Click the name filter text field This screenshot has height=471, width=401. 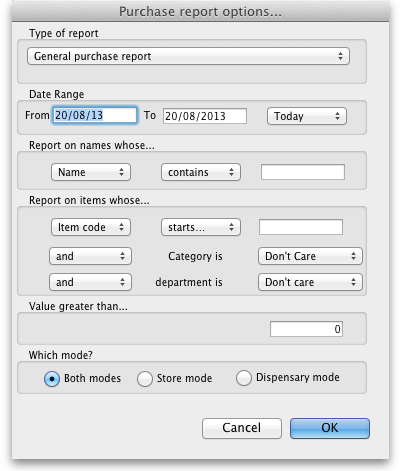click(303, 172)
